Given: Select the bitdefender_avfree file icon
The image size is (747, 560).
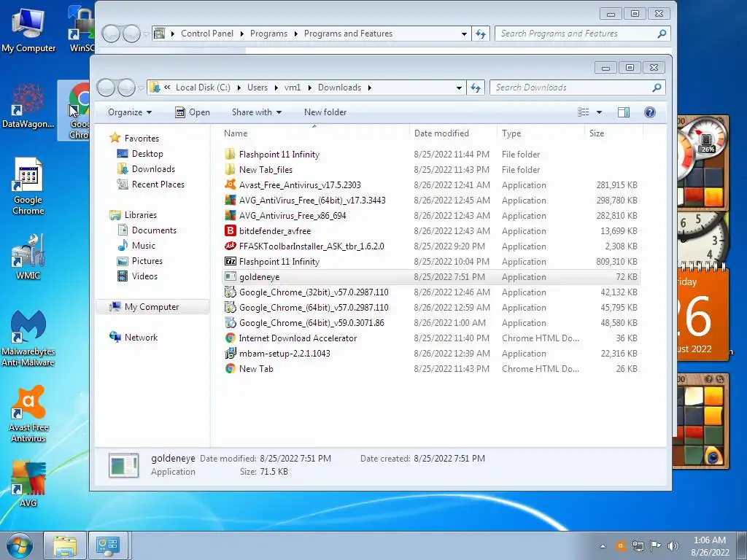Looking at the screenshot, I should [230, 230].
